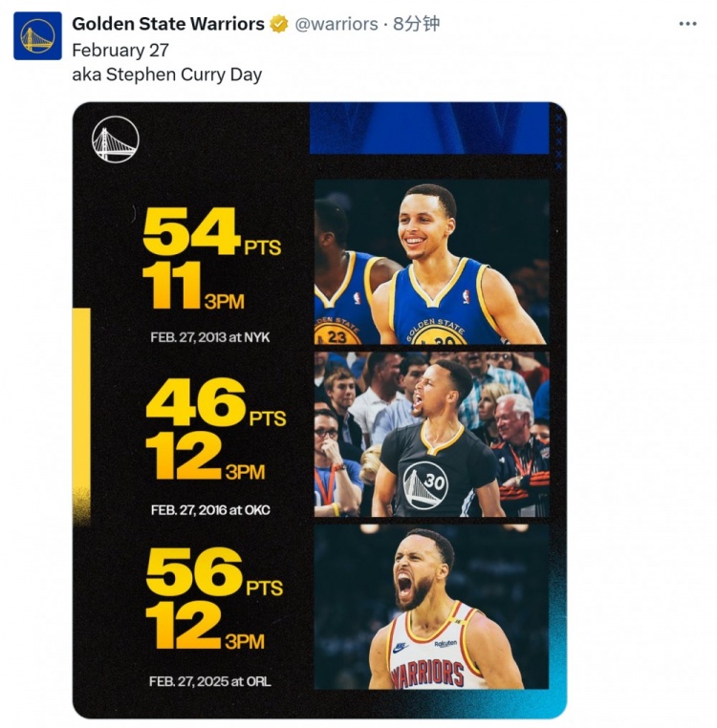This screenshot has width=717, height=728.
Task: Click the "FEB. 27, 2016 at OKC" caption
Action: [x=210, y=510]
